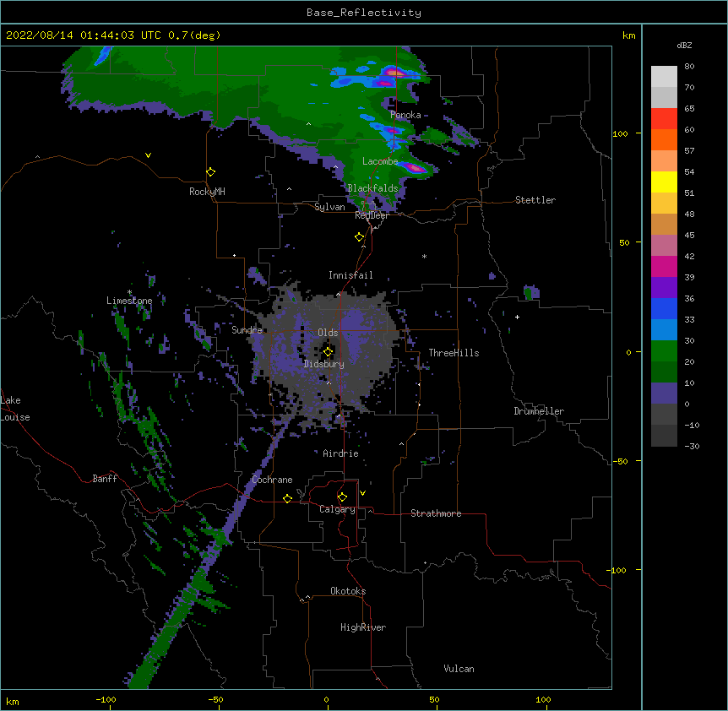728x711 pixels.
Task: Select the white plus marker north of Drumheller
Action: (x=517, y=317)
